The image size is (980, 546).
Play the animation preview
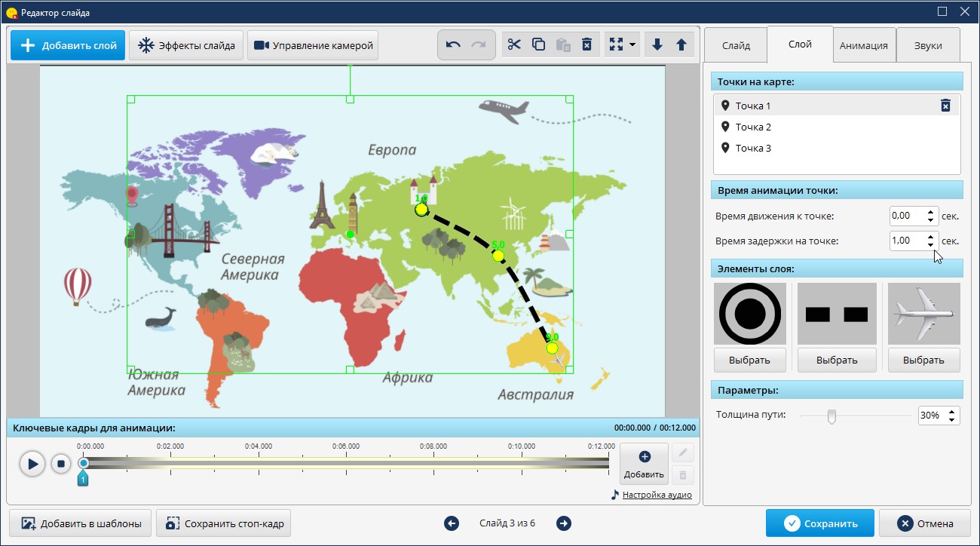[x=32, y=463]
